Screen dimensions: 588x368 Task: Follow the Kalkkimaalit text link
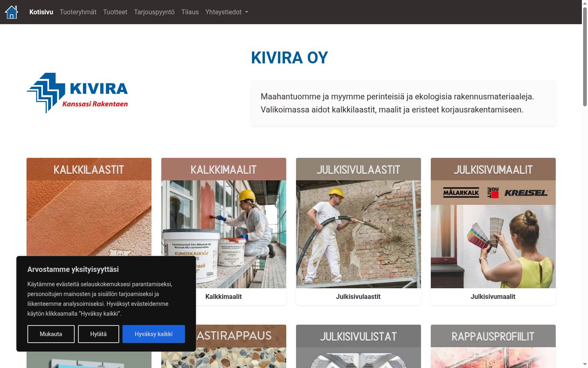click(223, 297)
